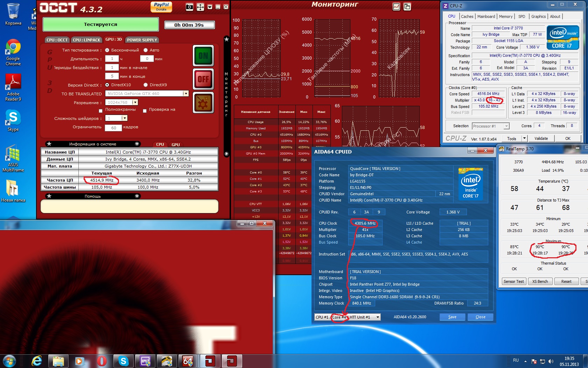Open the Skype desktop shortcut

click(x=13, y=121)
